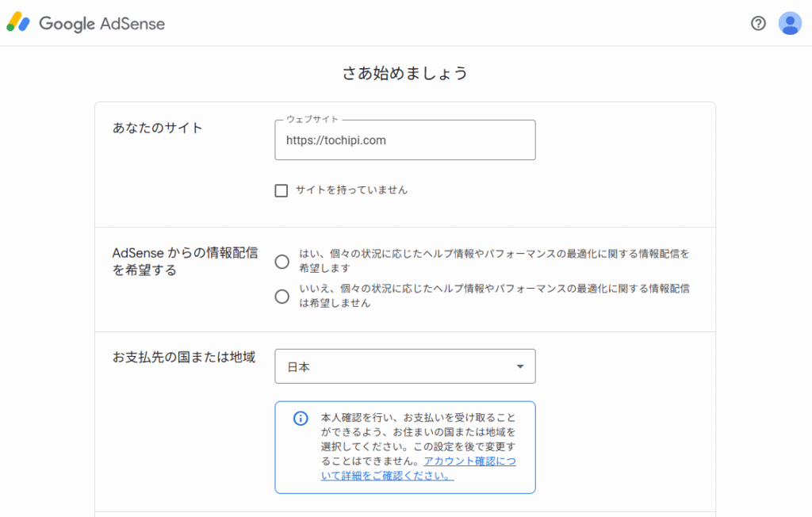Image resolution: width=812 pixels, height=517 pixels.
Task: Click the いいえ、個々の状況に応じた option text
Action: pyautogui.click(x=494, y=295)
